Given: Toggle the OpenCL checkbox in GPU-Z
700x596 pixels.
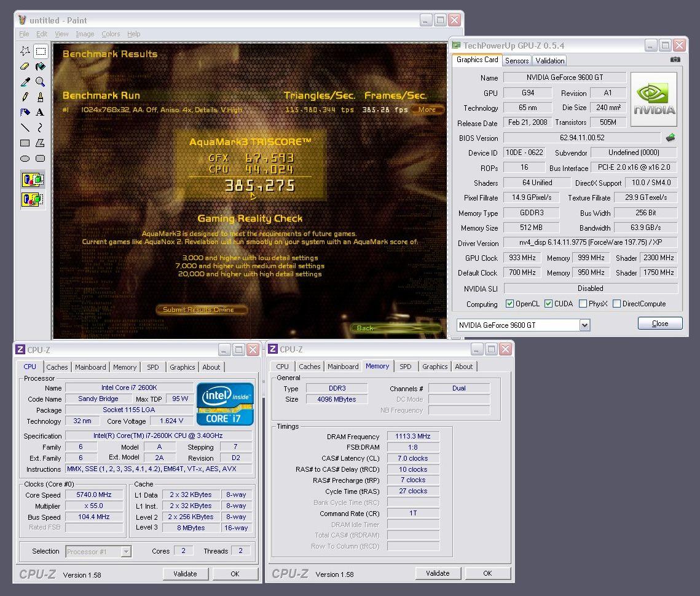Looking at the screenshot, I should (x=509, y=303).
